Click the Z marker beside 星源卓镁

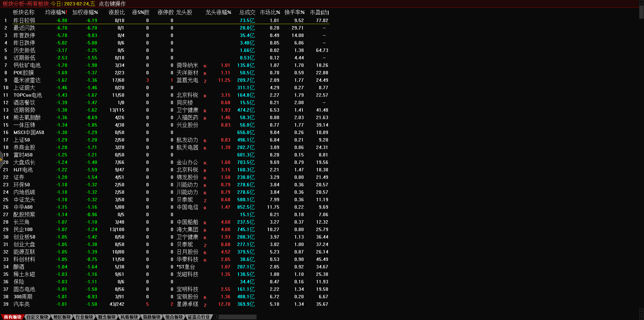coord(205,305)
